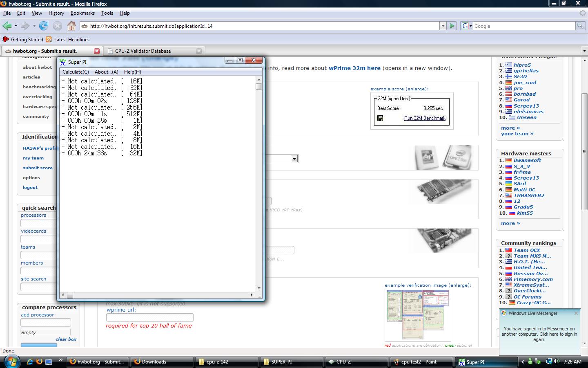Click the add processor input field
The height and width of the screenshot is (368, 588).
[x=46, y=322]
